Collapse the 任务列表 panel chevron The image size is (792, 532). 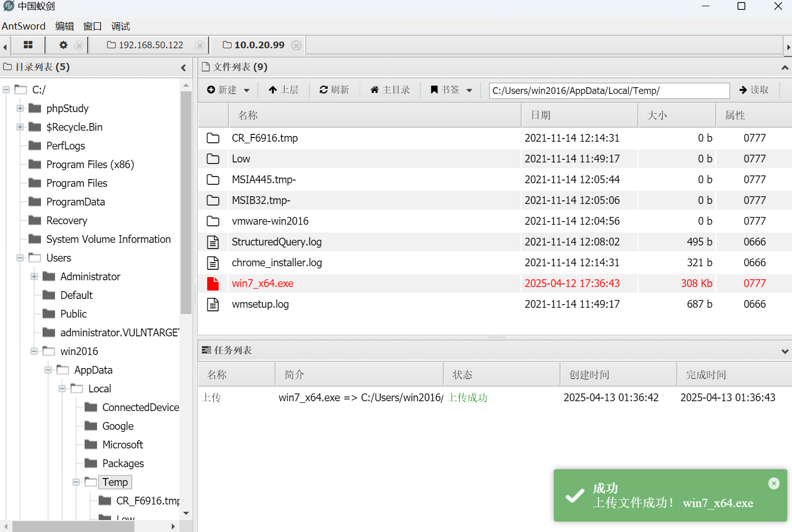785,351
